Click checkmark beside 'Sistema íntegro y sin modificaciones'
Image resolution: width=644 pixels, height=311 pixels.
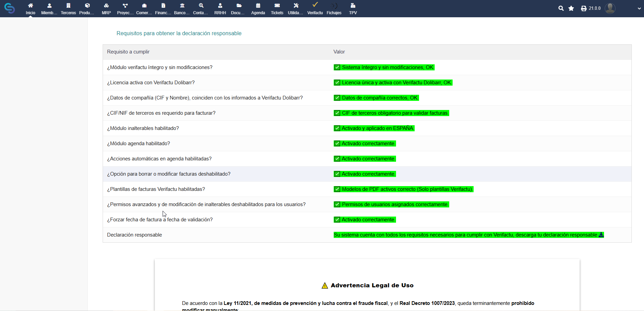(337, 67)
